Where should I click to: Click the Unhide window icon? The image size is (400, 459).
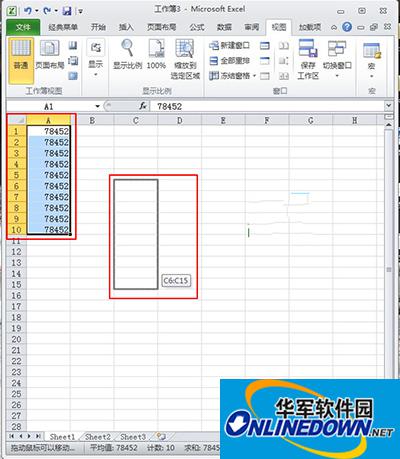(x=265, y=76)
